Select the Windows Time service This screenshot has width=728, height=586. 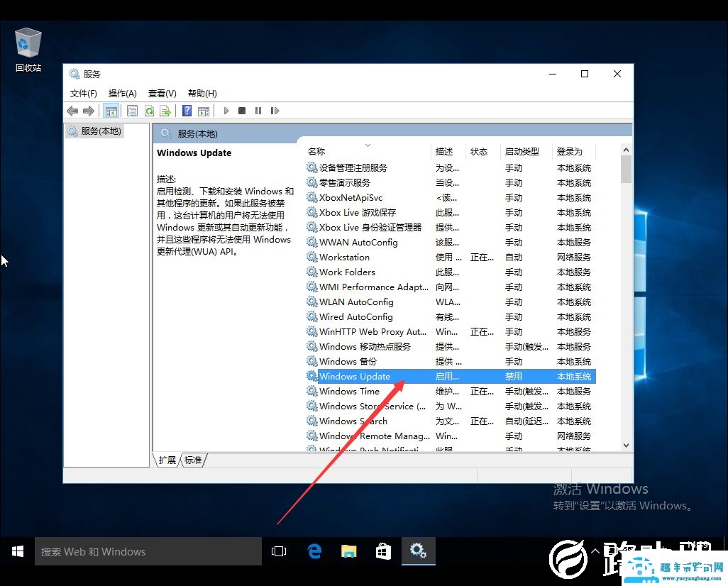451,392
